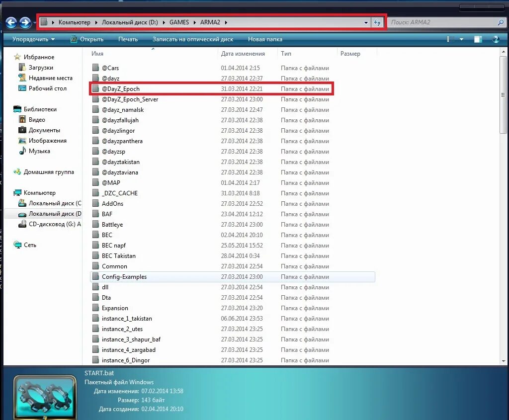Select the instance_1_takistan folder name
509x420 pixels.
pyautogui.click(x=127, y=319)
